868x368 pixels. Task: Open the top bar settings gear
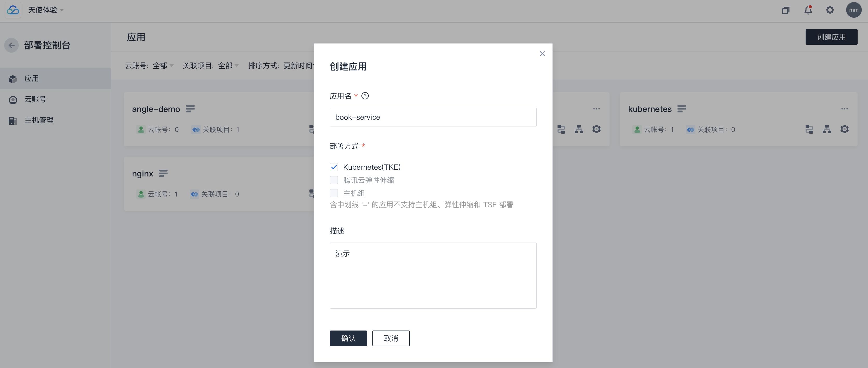point(830,10)
